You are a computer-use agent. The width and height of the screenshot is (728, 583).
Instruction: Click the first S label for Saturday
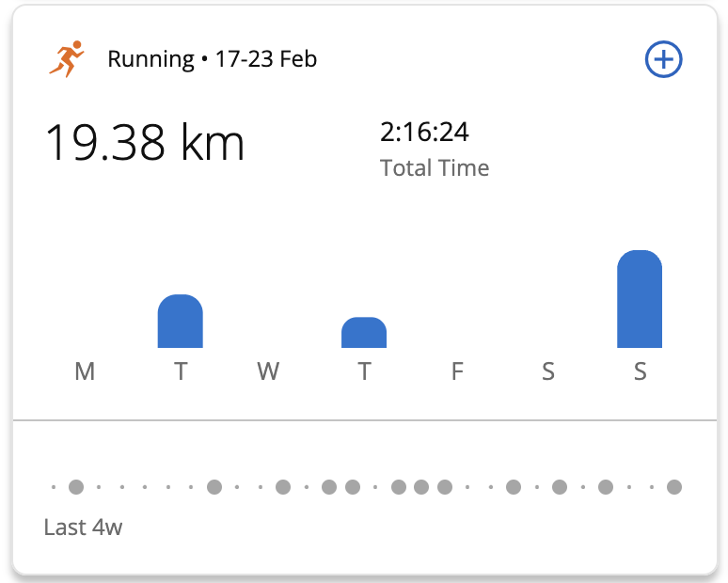click(547, 371)
